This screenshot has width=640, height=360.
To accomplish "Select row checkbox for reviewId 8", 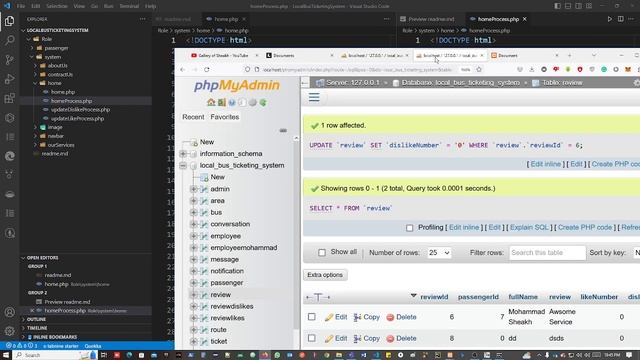I will tap(311, 338).
